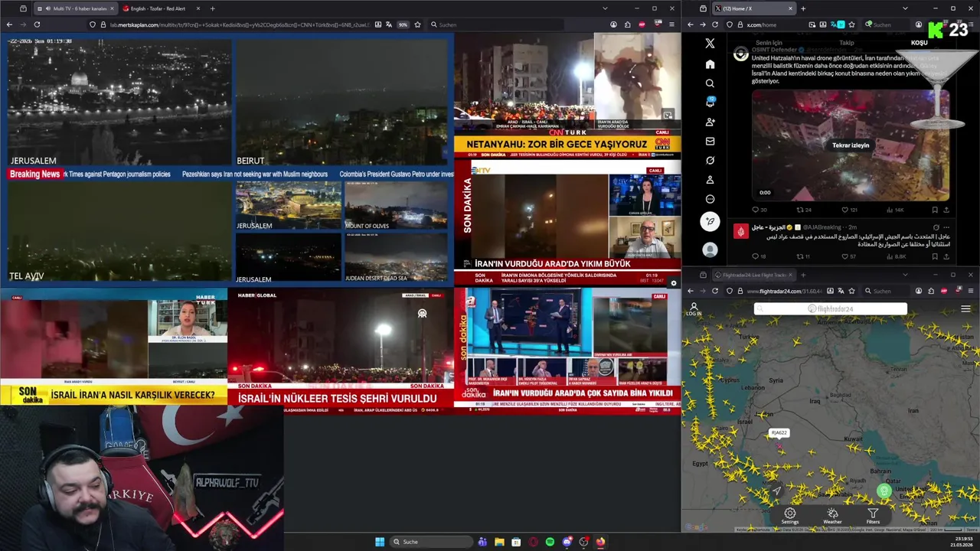
Task: Click X logo at sidebar top
Action: point(710,44)
